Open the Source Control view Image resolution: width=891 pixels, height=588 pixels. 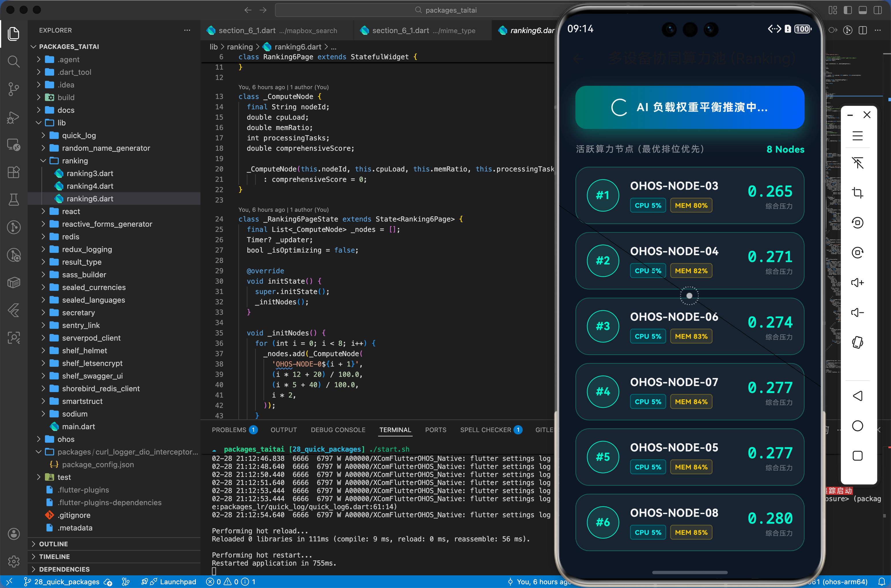pyautogui.click(x=14, y=89)
